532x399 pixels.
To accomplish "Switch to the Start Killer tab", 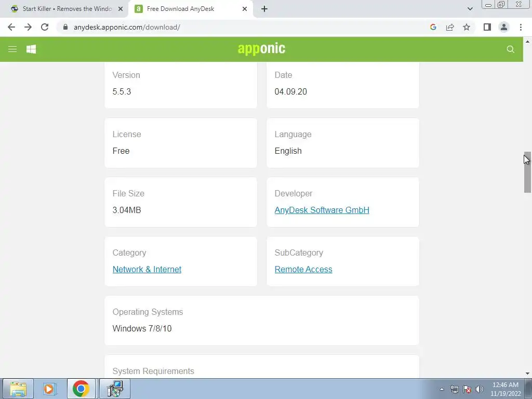I will [x=67, y=9].
